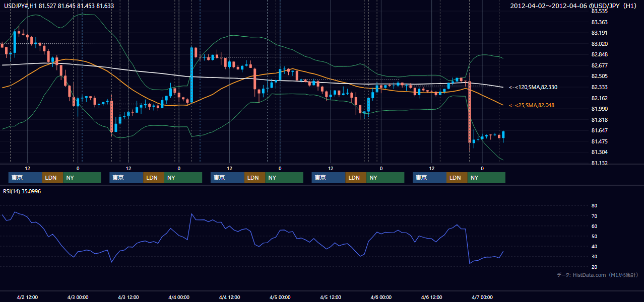The image size is (644, 302).
Task: Select the 4/4 00:00 time axis label
Action: (179, 297)
